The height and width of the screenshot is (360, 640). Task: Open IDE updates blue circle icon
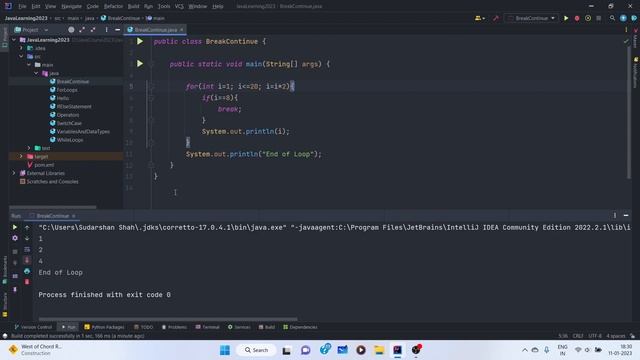[x=623, y=18]
